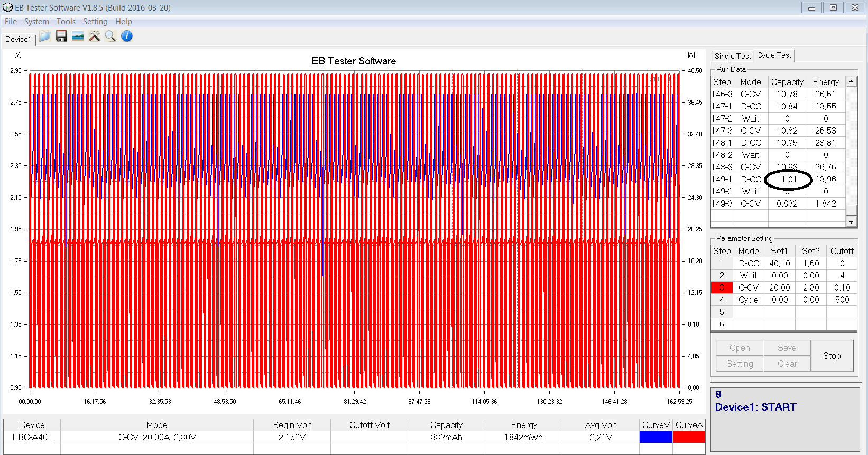Minimize the EB Tester window
868x455 pixels.
click(811, 7)
